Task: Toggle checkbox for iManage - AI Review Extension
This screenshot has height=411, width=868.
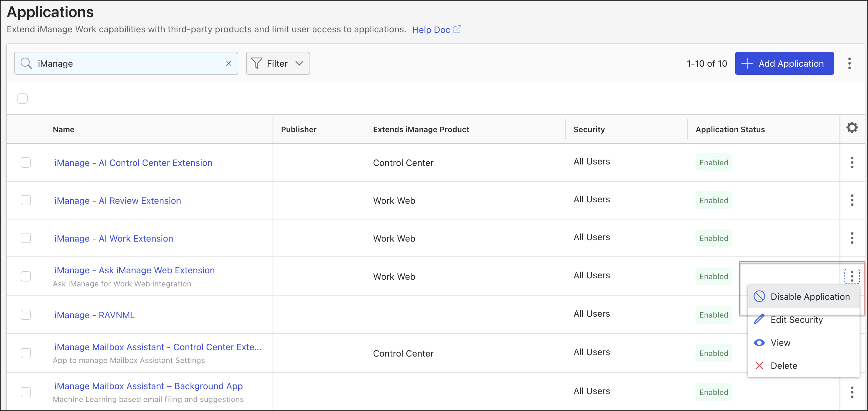Action: [x=25, y=201]
